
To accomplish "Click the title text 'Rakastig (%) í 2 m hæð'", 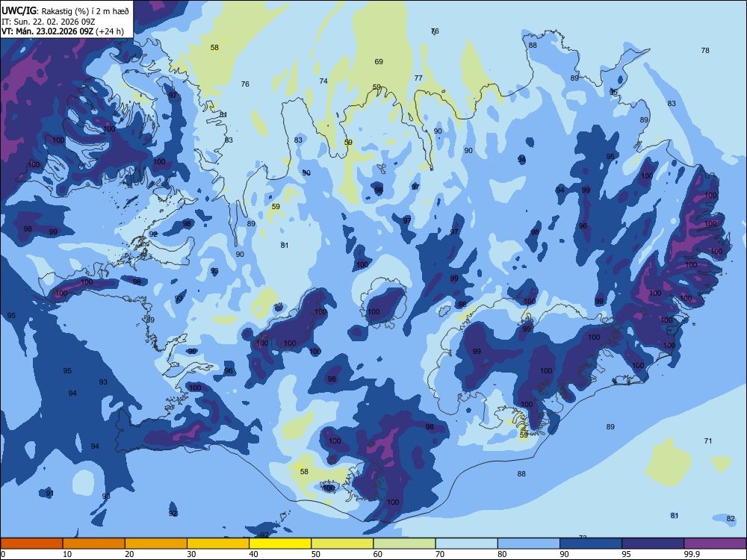I will click(86, 10).
